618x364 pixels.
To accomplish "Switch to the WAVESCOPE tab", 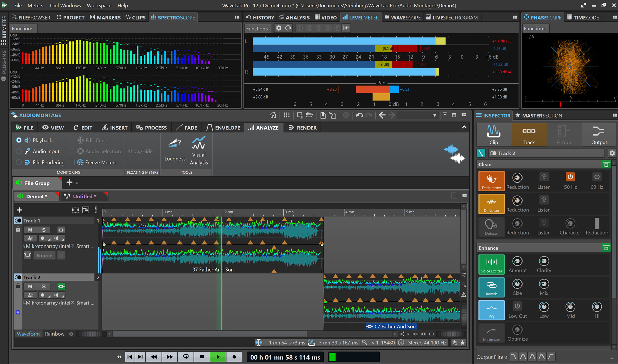I will click(402, 17).
